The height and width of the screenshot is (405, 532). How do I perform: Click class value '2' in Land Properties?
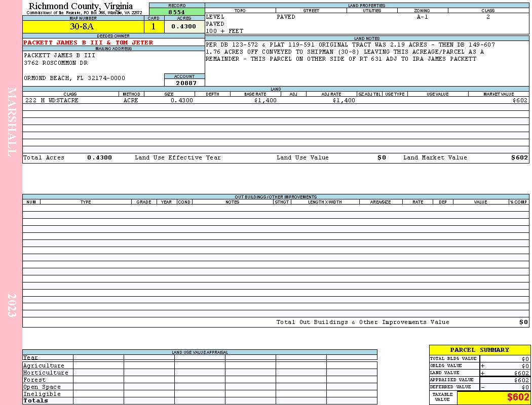(x=488, y=17)
